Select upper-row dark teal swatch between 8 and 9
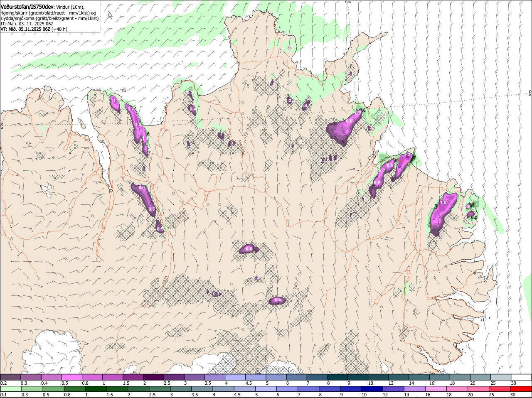Image resolution: width=532 pixels, height=398 pixels. pyautogui.click(x=337, y=377)
